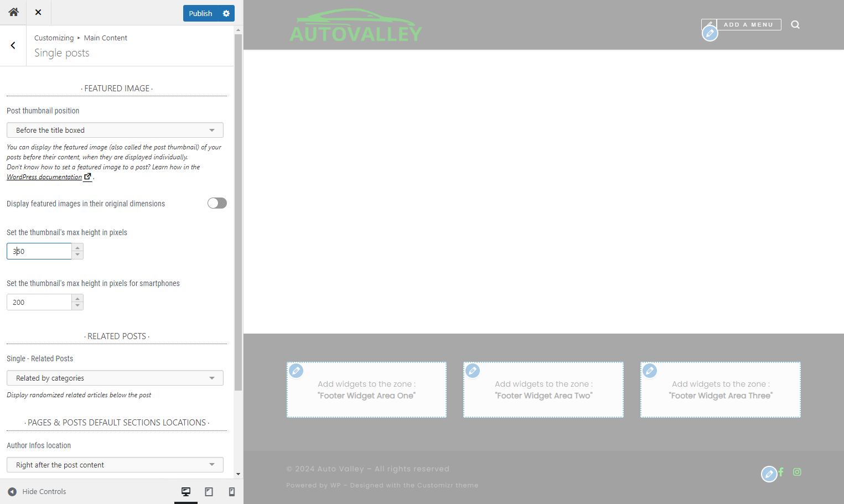This screenshot has width=844, height=504.
Task: Click the thumbnail max height input field
Action: pyautogui.click(x=39, y=251)
